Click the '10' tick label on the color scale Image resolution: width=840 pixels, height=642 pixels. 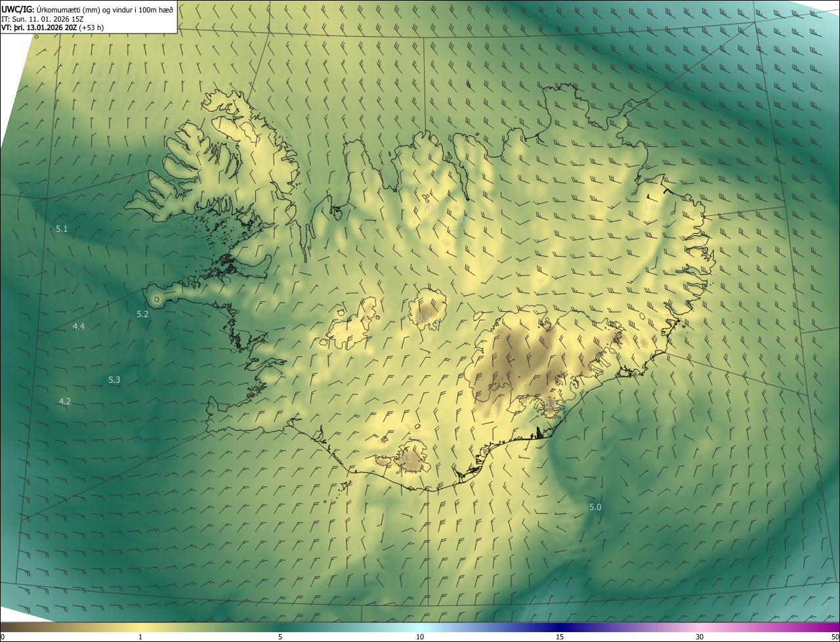click(420, 637)
